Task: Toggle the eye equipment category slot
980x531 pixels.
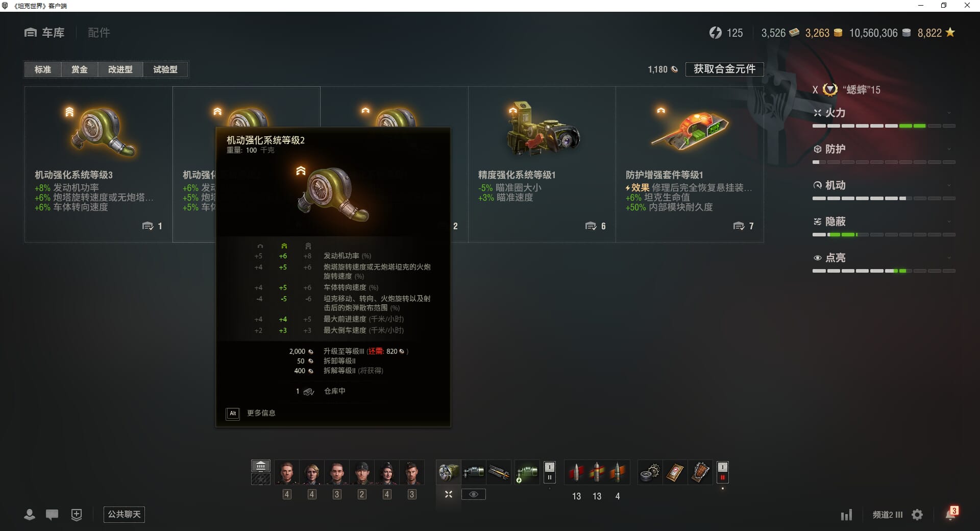Action: pyautogui.click(x=473, y=494)
